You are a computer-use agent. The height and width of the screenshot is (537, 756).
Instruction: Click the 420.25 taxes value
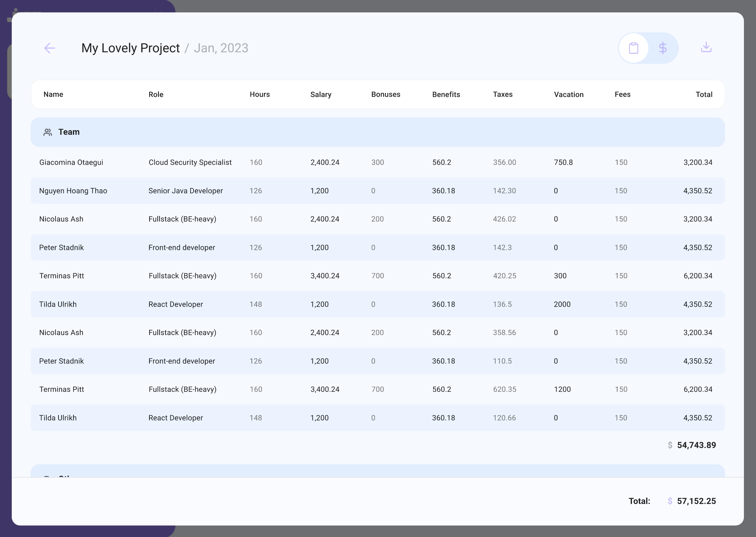pos(504,276)
